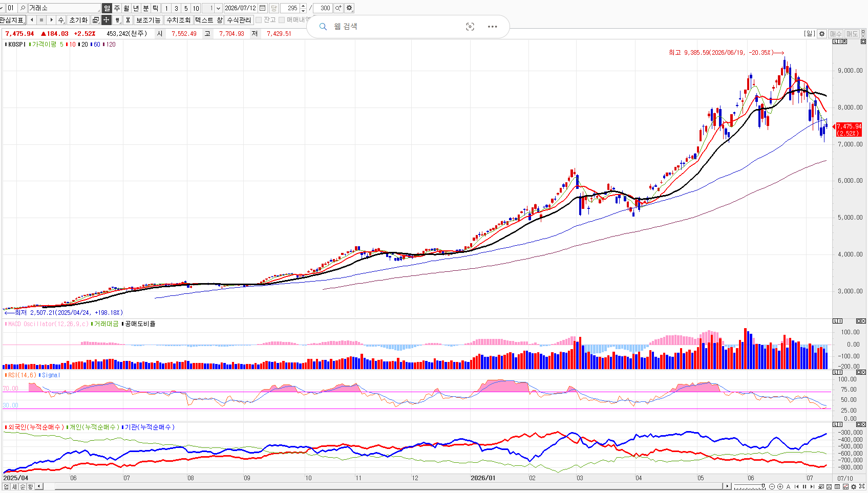Viewport: 868px width, 493px height.
Task: Select the crosshair cursor tool
Action: pyautogui.click(x=106, y=20)
